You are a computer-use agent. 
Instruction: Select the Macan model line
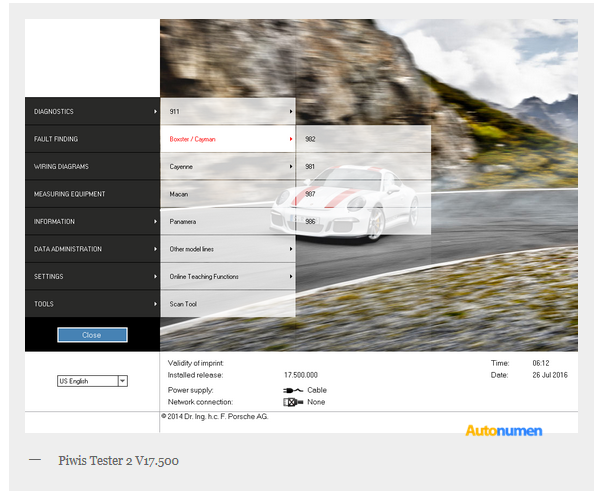pyautogui.click(x=228, y=194)
